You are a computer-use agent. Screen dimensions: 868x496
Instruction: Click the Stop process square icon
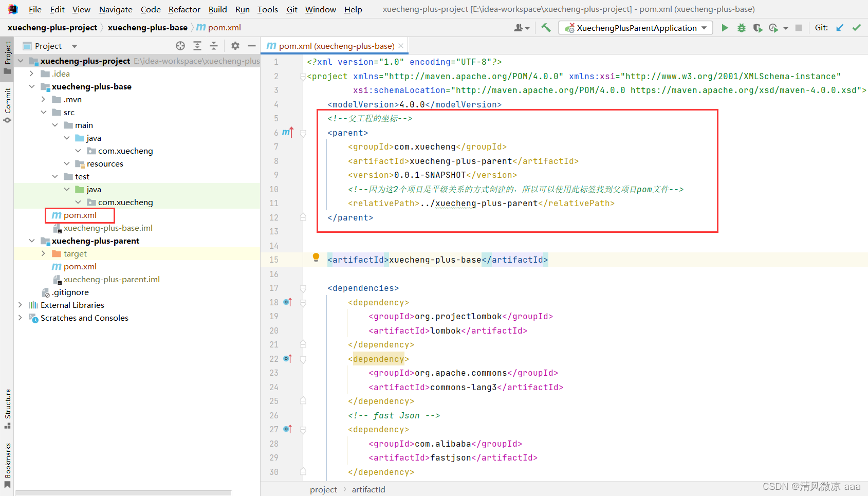(798, 28)
